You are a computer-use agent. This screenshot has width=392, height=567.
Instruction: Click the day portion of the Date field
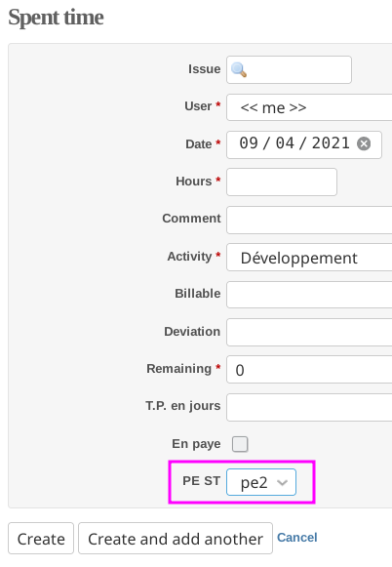click(249, 143)
